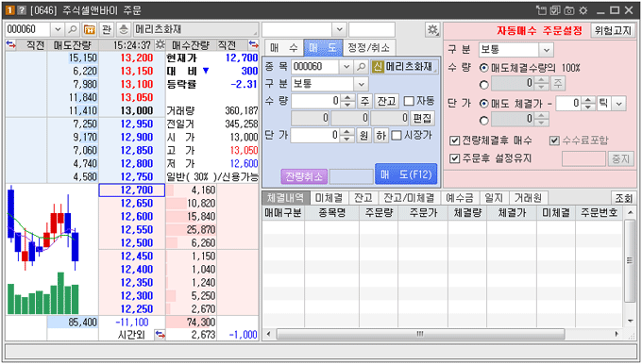
Task: Click the 수량 quantity input field
Action: [x=316, y=101]
